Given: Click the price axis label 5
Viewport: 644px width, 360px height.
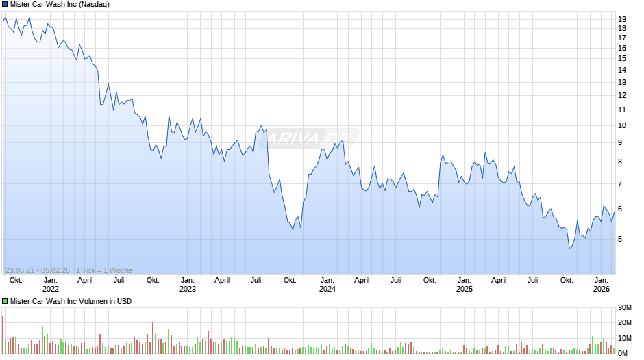Looking at the screenshot, I should pos(620,240).
